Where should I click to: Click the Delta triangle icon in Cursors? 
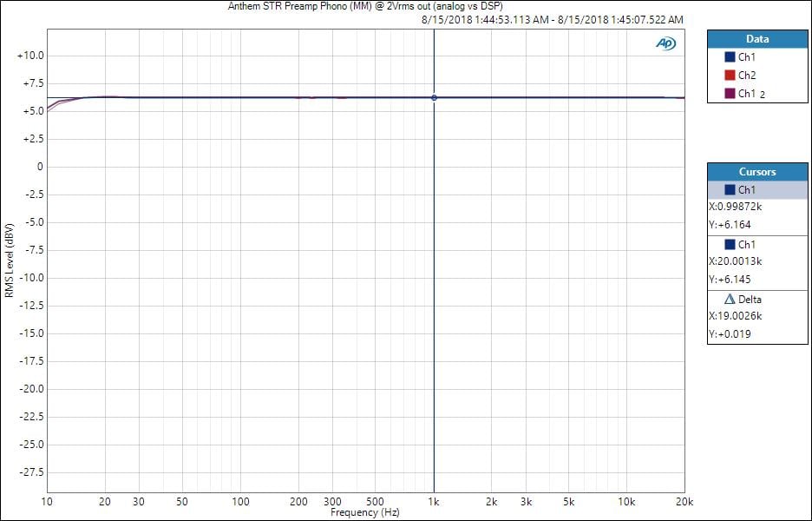click(730, 300)
